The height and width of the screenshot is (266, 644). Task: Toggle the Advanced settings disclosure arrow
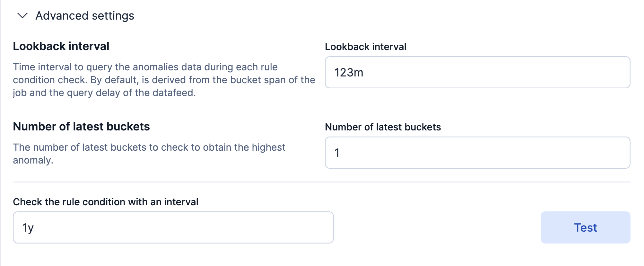(x=22, y=15)
